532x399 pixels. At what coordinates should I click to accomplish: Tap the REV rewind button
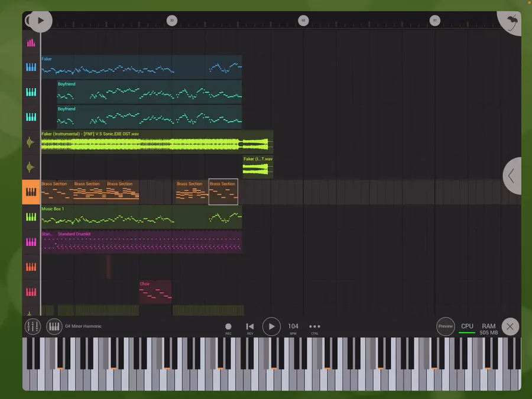250,328
